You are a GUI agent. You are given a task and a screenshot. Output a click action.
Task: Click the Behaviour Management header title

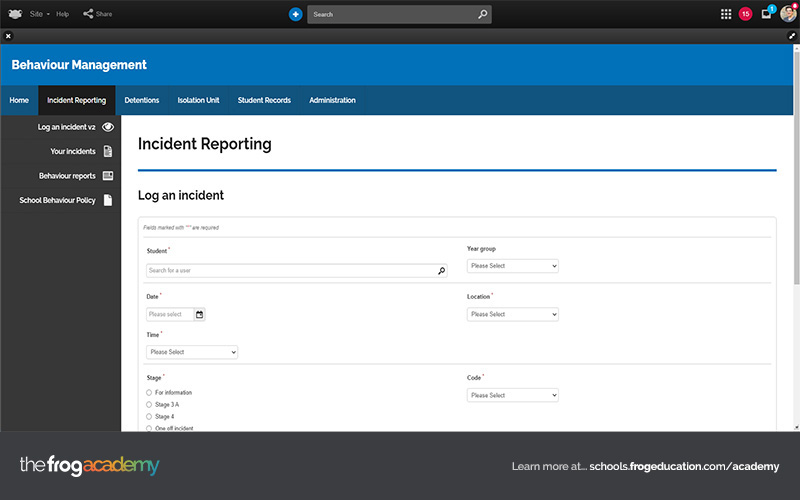click(79, 65)
